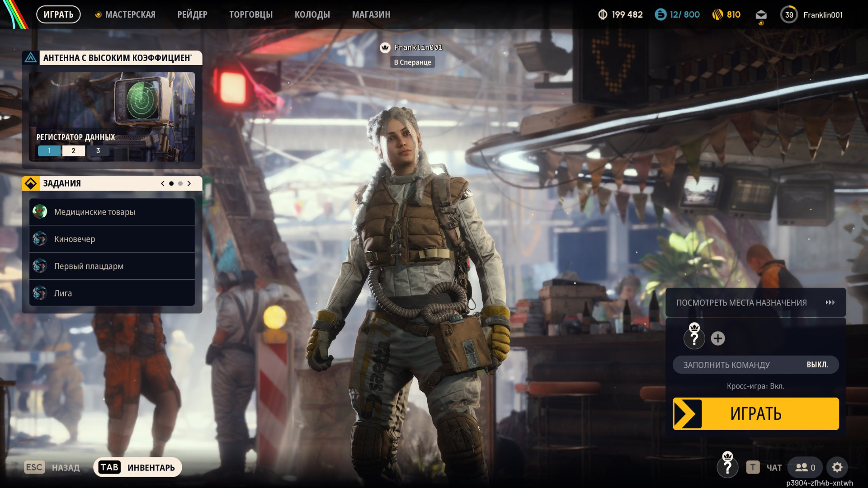Click the Кросс-игра: Вкл. label
Viewport: 868px width, 488px height.
click(755, 386)
